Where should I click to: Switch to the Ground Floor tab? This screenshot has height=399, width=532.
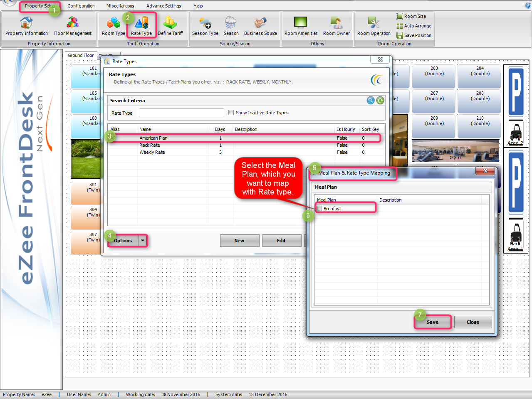pyautogui.click(x=81, y=55)
